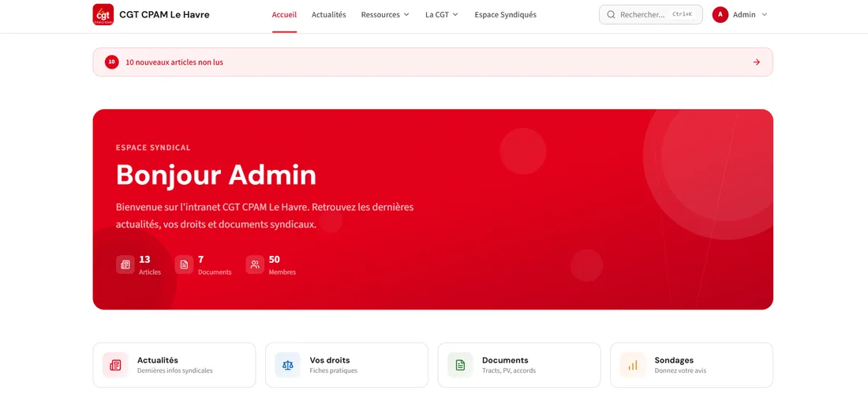This screenshot has width=868, height=398.
Task: Open the Vos droits card title
Action: tap(330, 360)
